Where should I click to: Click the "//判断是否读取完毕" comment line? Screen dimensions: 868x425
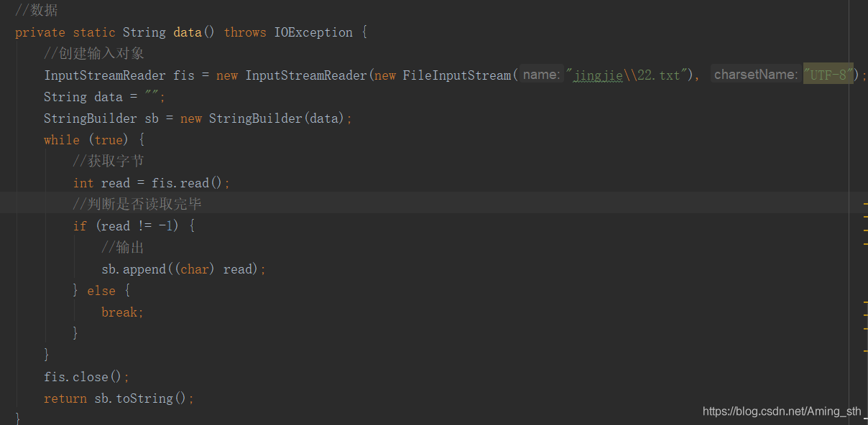(137, 205)
